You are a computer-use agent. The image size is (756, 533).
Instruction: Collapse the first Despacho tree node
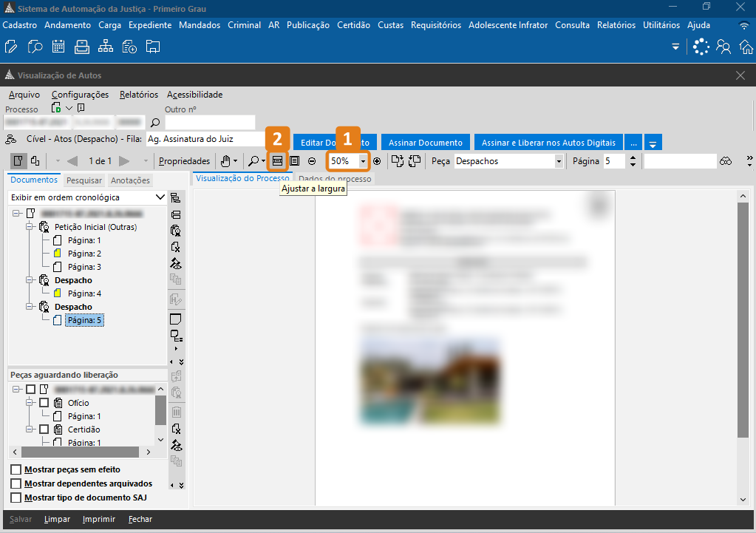[x=30, y=279]
